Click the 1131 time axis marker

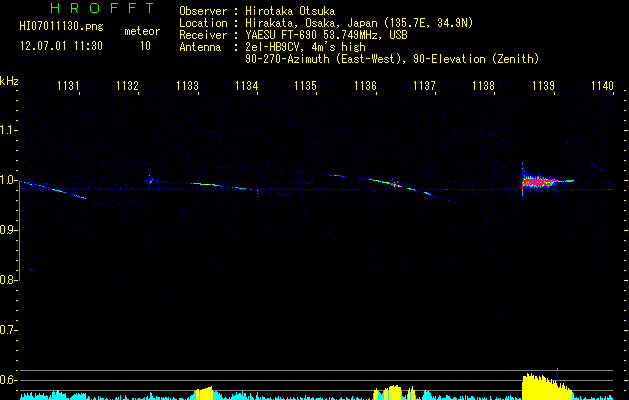(x=68, y=85)
